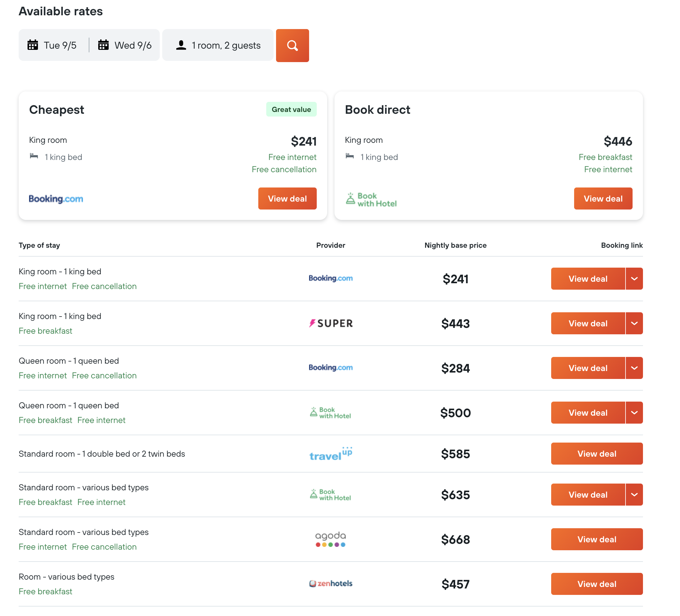Click the guest/person icon next to room details
The image size is (680, 616).
[x=181, y=45]
